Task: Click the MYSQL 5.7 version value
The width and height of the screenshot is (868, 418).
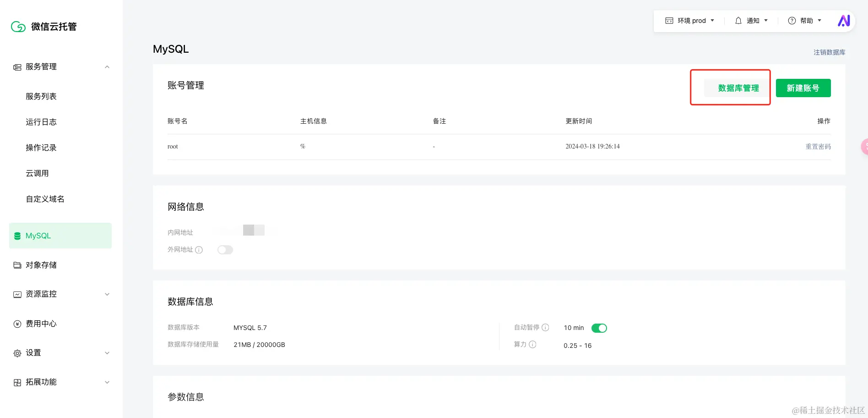Action: pyautogui.click(x=250, y=328)
